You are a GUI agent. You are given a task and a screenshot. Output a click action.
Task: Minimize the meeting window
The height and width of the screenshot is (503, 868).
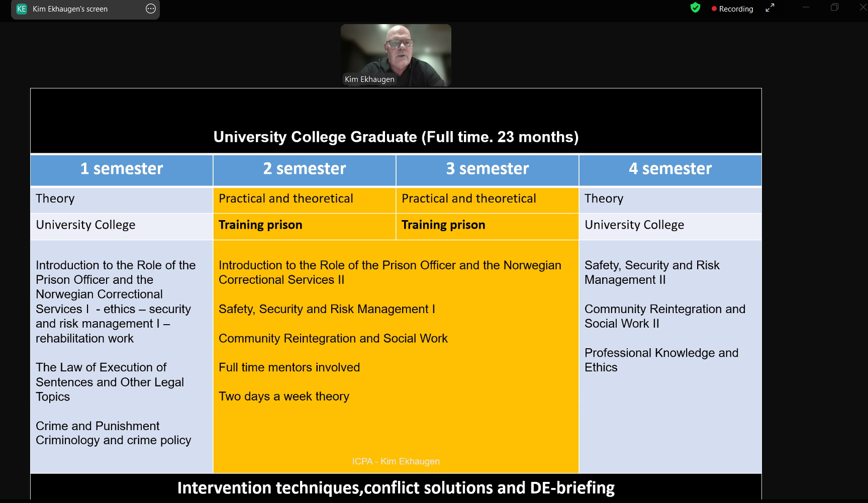(x=806, y=8)
